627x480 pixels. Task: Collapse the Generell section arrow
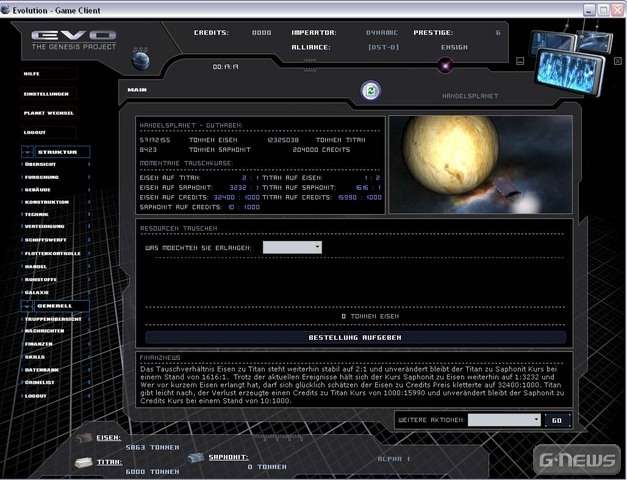(26, 306)
